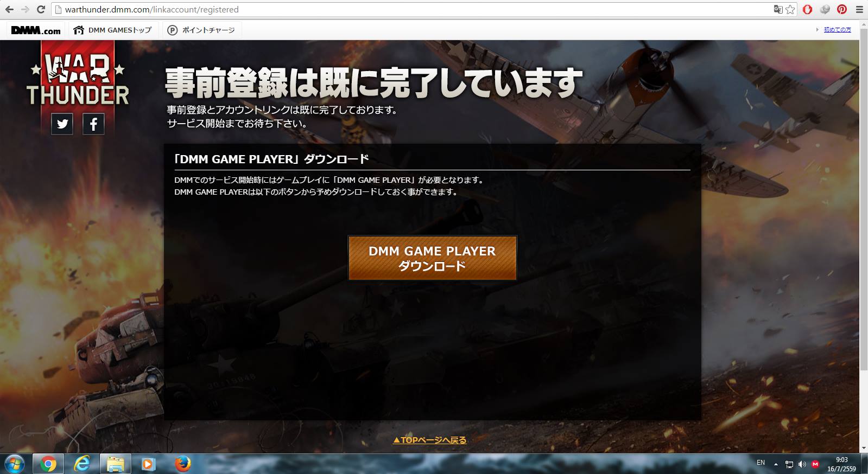This screenshot has height=474, width=868.
Task: Open the volume control tray icon
Action: [802, 464]
